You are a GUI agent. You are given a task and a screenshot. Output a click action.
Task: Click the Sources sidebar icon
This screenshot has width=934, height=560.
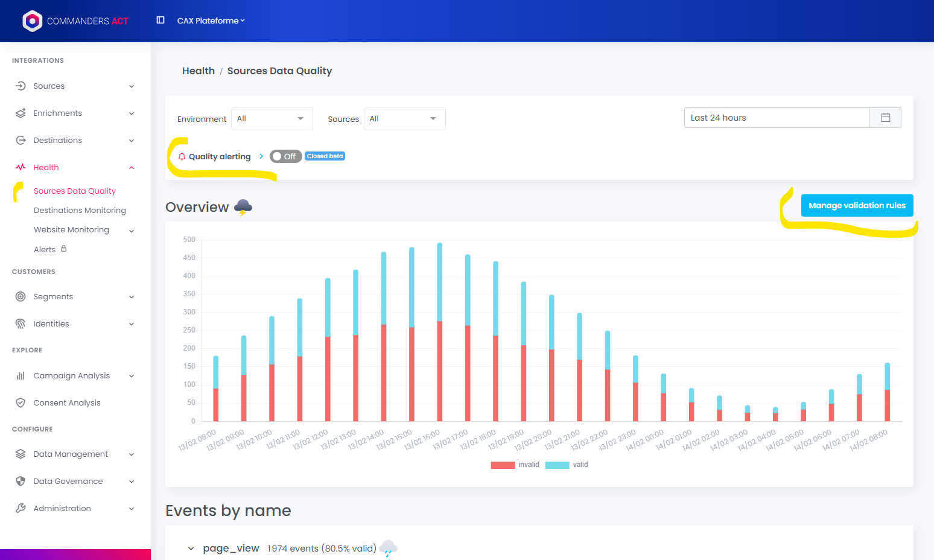click(21, 86)
